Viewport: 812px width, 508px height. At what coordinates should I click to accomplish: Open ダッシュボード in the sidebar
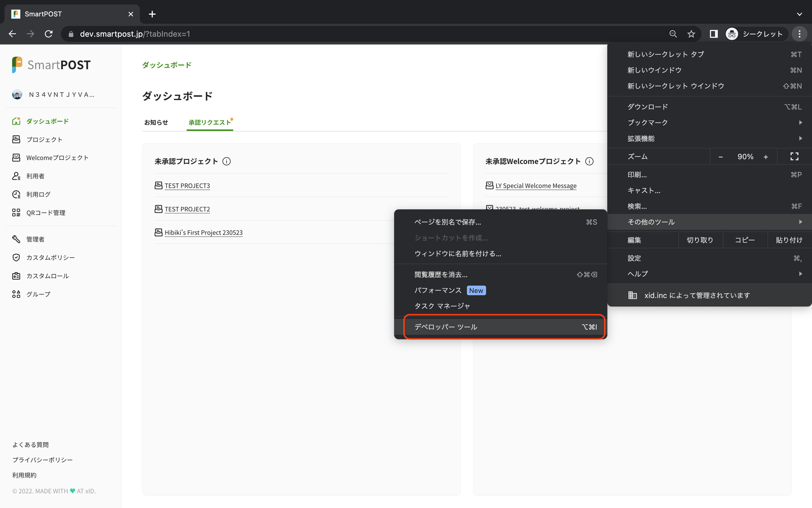point(48,121)
